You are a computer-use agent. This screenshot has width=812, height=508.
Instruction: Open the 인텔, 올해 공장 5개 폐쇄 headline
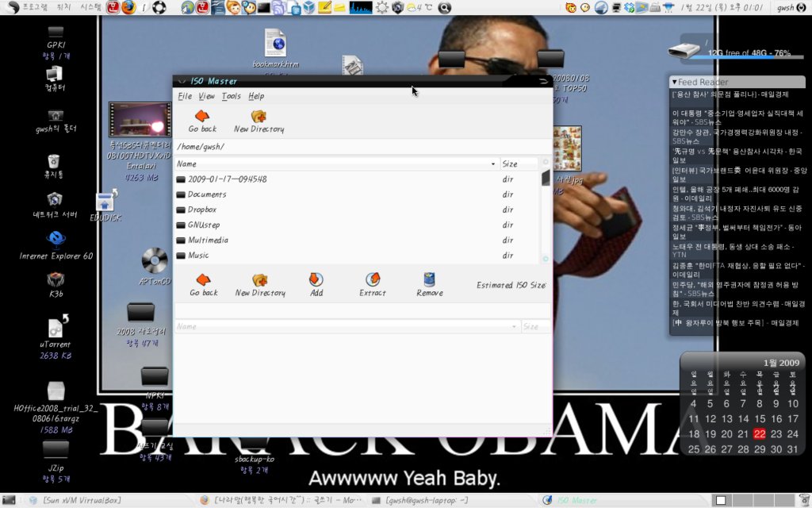(737, 194)
